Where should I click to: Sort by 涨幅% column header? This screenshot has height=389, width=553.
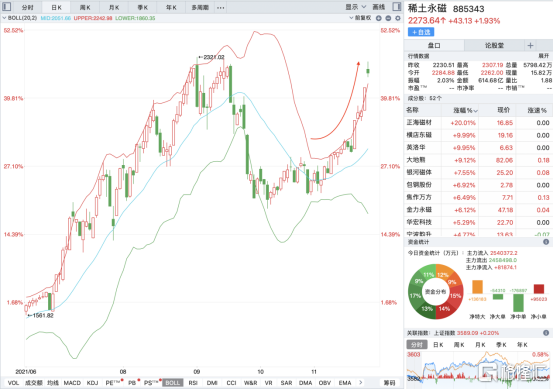[x=465, y=110]
